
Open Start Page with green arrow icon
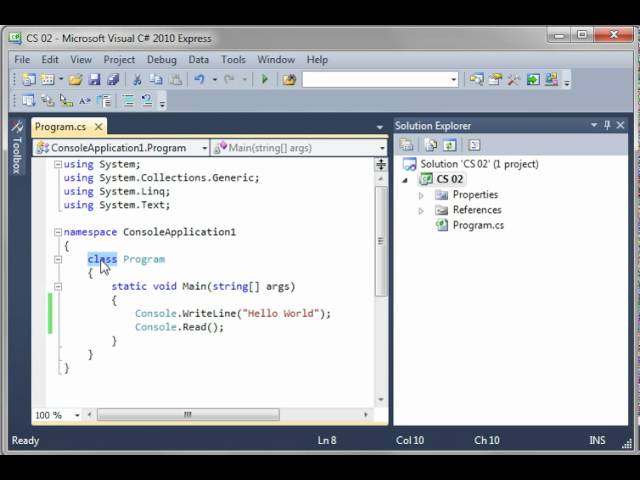click(x=533, y=79)
